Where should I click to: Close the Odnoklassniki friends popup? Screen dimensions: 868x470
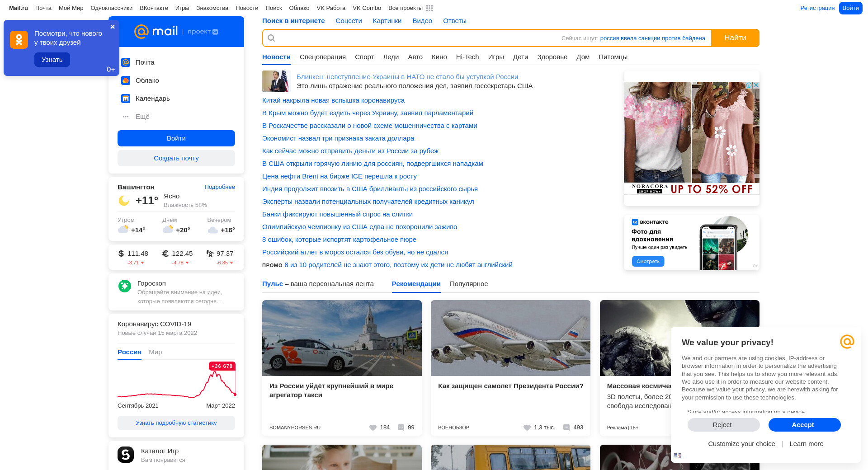click(x=113, y=27)
